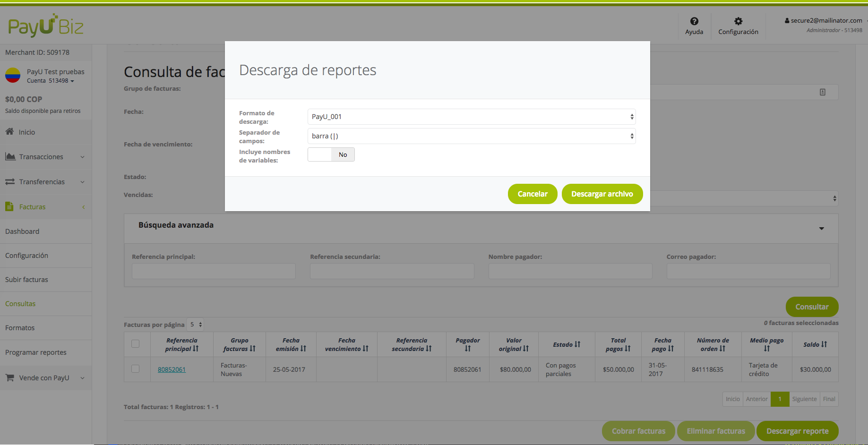Viewport: 868px width, 445px height.
Task: Click the Transferencias arrows icon
Action: pyautogui.click(x=10, y=181)
